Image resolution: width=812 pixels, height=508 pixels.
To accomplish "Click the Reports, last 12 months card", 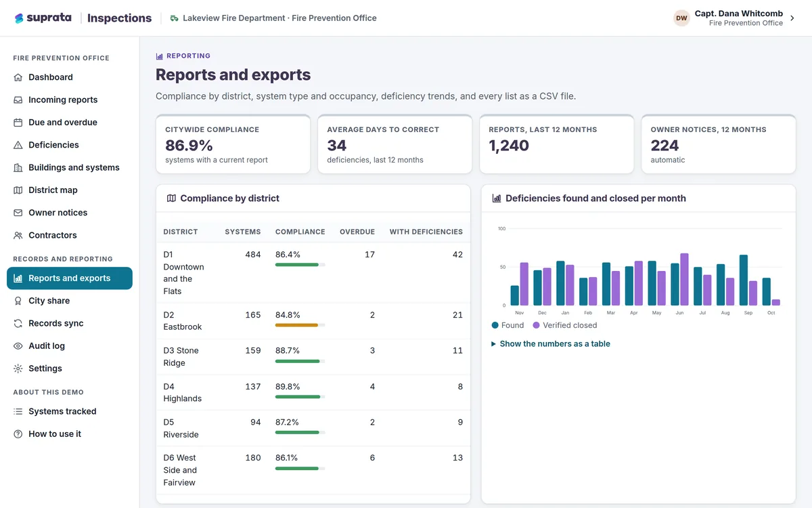I will 557,144.
